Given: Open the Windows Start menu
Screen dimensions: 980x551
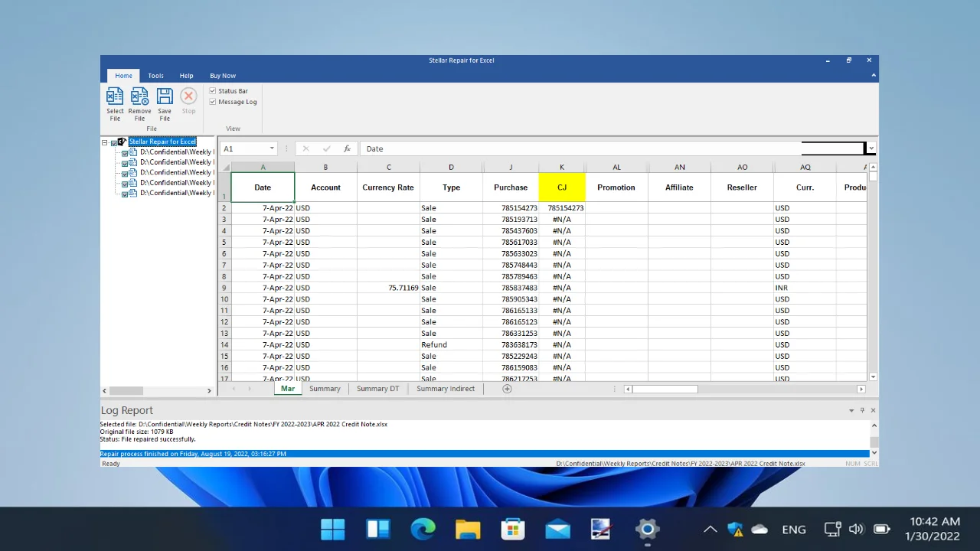Looking at the screenshot, I should pos(333,529).
